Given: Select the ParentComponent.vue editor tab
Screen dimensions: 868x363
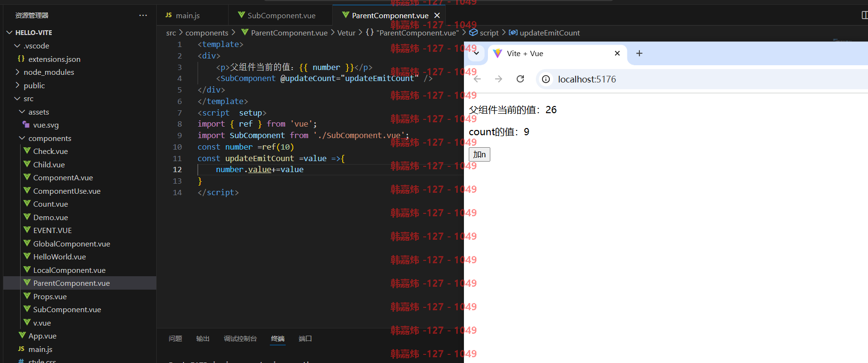Looking at the screenshot, I should coord(390,15).
